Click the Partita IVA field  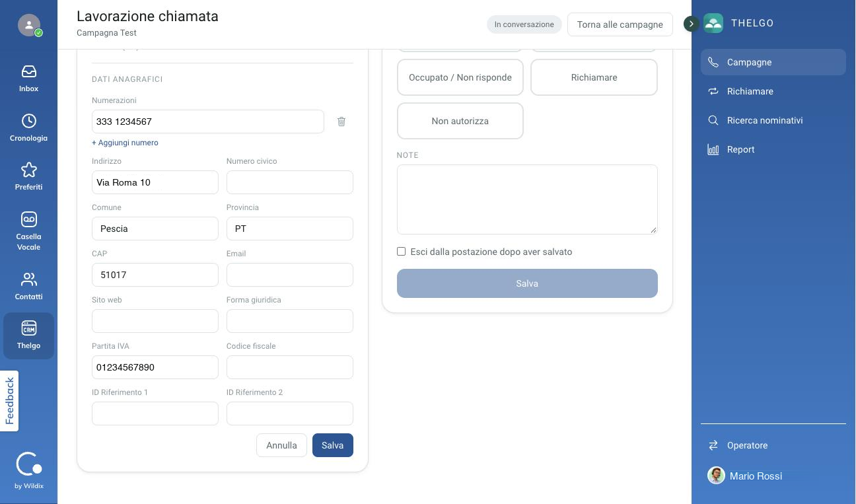click(x=155, y=367)
